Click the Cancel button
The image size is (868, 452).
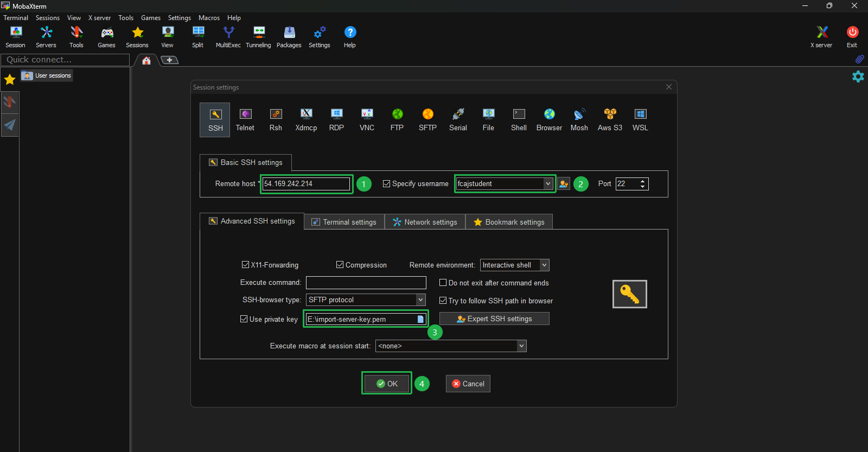468,384
